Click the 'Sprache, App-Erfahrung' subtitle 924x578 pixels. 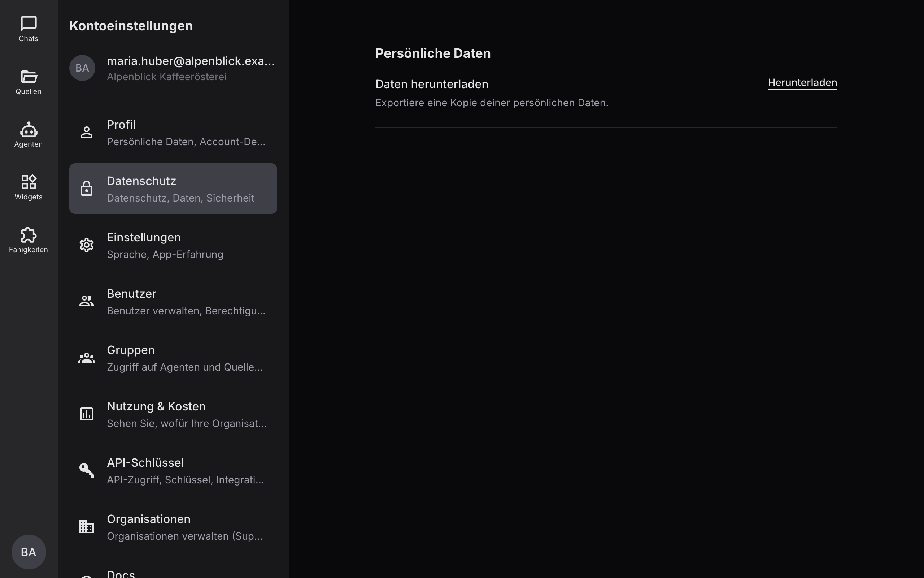point(165,255)
